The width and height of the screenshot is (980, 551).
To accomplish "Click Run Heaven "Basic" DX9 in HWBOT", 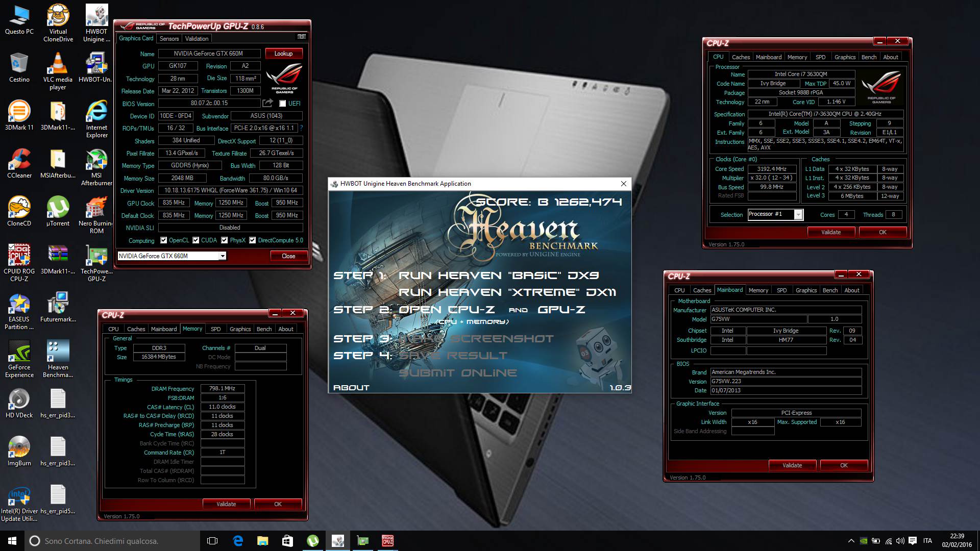I will point(499,275).
